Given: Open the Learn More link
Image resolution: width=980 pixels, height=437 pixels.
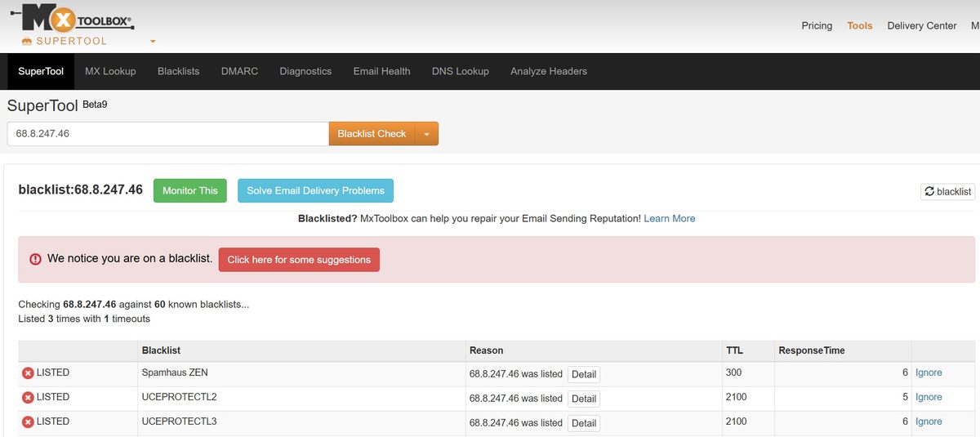Looking at the screenshot, I should tap(670, 218).
